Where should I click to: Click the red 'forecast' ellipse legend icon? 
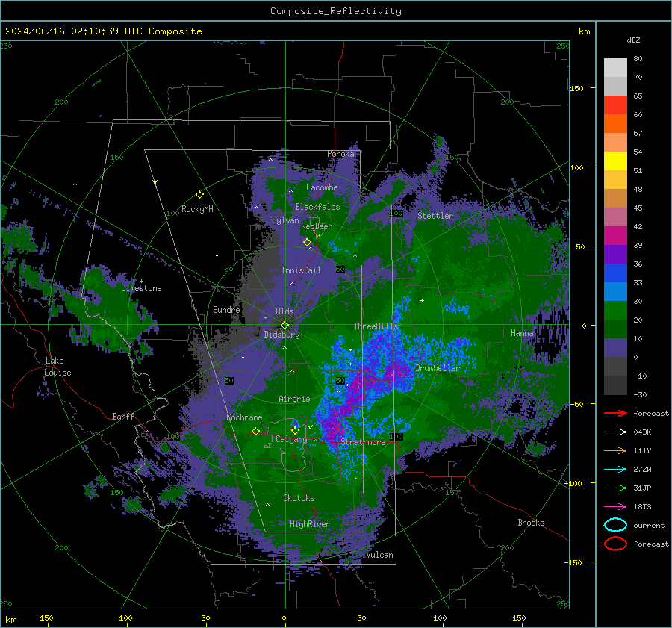tap(615, 544)
